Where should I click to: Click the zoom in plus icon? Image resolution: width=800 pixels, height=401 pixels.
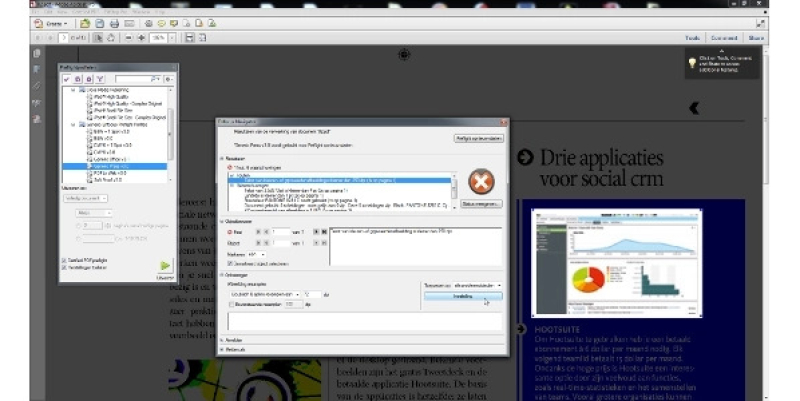[142, 38]
